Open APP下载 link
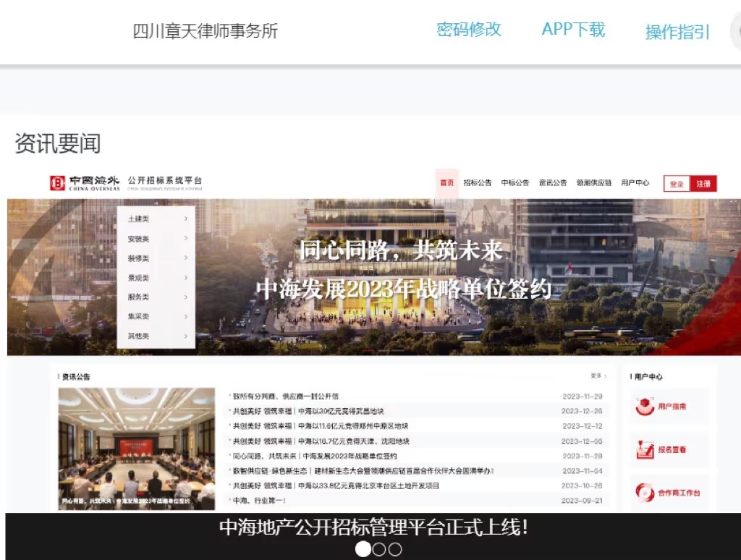 [x=573, y=29]
